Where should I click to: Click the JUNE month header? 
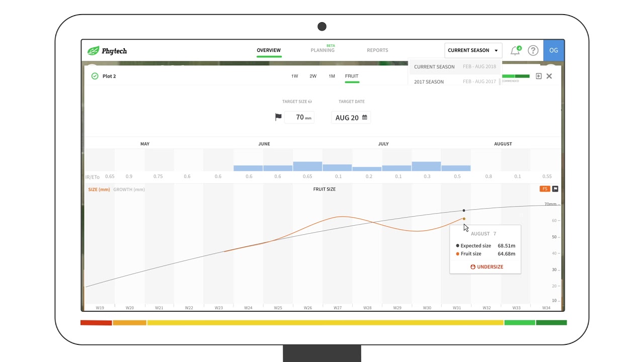click(x=264, y=144)
